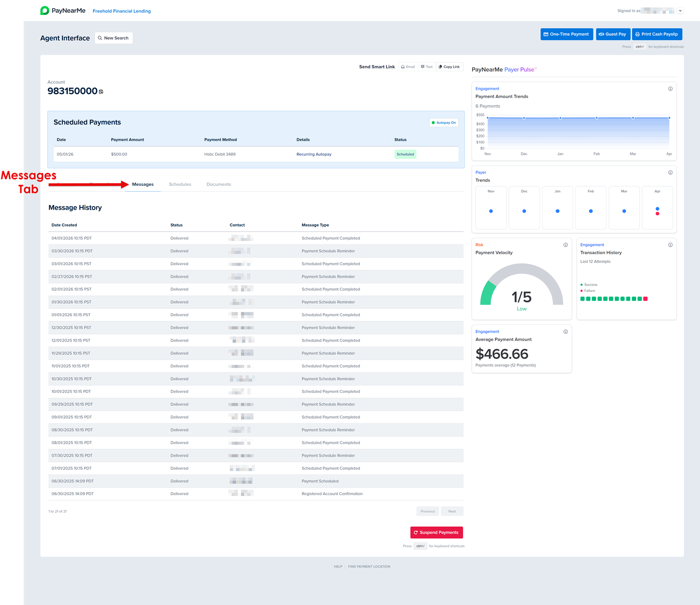Select the Messages tab
The height and width of the screenshot is (605, 700).
[x=143, y=185]
